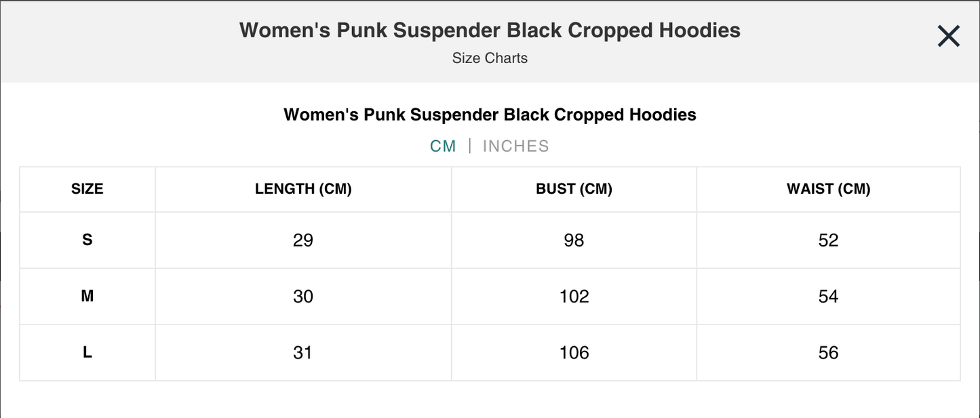Image resolution: width=980 pixels, height=418 pixels.
Task: Click the LENGTH (CM) column header
Action: click(303, 188)
